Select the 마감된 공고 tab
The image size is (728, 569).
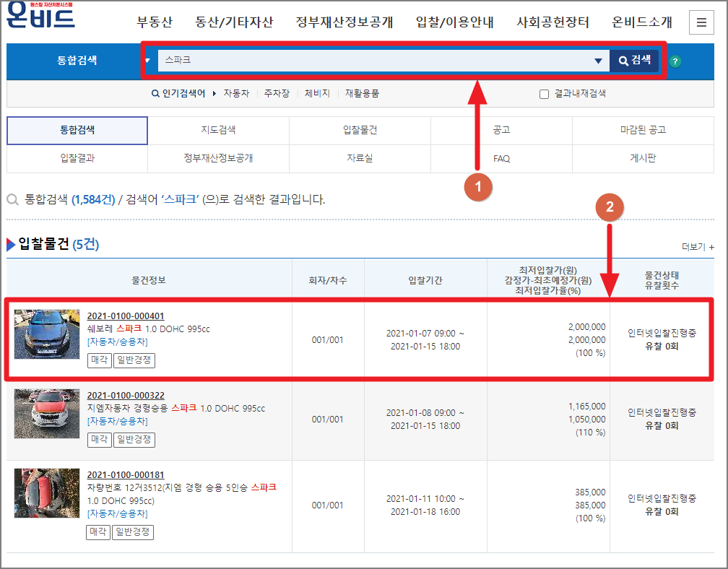coord(643,131)
